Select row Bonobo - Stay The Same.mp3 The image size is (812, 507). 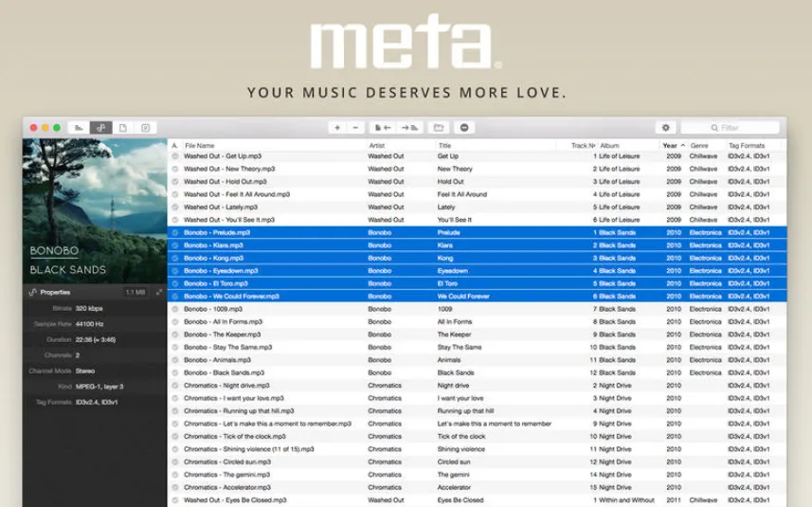[477, 347]
